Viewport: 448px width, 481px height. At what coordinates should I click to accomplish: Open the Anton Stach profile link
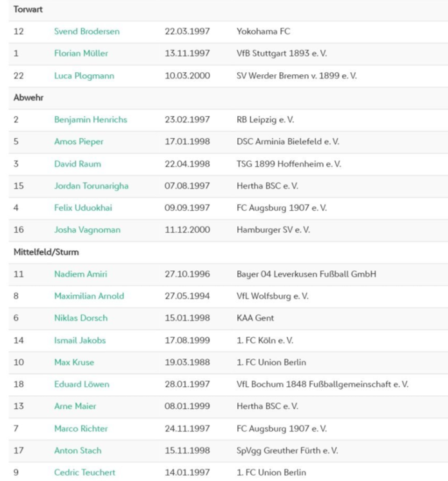(x=77, y=450)
